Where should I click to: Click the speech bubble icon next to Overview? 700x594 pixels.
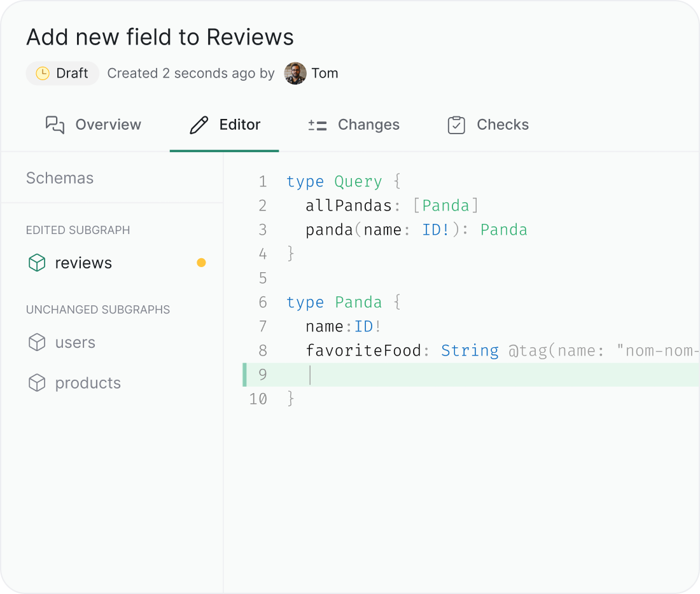click(x=54, y=125)
